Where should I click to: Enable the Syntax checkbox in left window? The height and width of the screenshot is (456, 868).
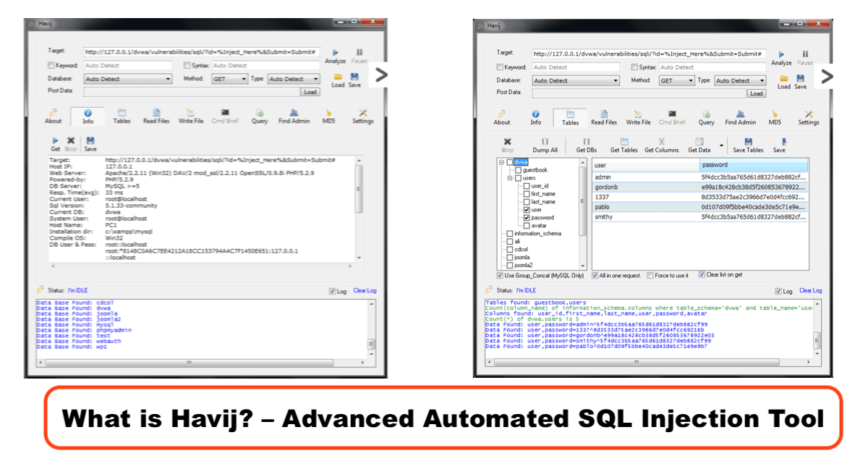(187, 66)
